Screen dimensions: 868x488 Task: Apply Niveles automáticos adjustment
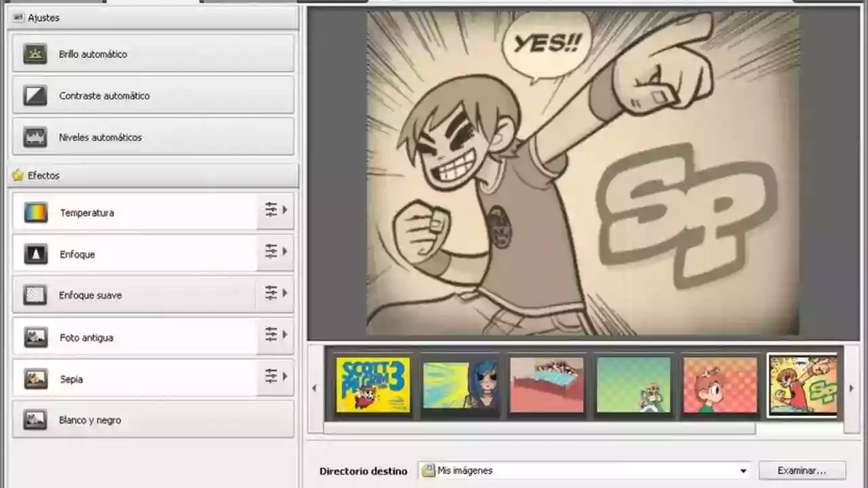tap(153, 137)
